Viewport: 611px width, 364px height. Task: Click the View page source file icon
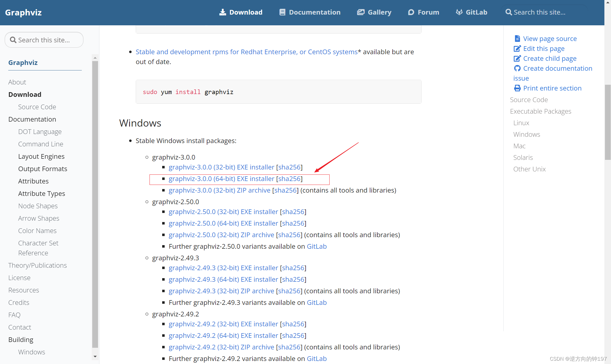point(517,39)
